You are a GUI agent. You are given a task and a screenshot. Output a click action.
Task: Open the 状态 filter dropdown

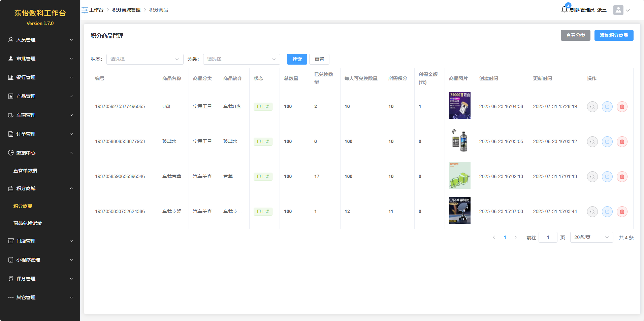pos(145,59)
